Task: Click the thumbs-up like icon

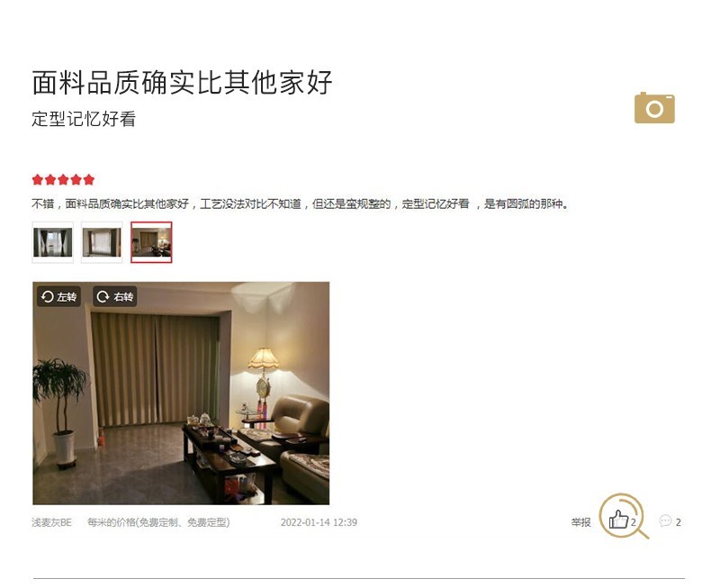Action: click(618, 519)
